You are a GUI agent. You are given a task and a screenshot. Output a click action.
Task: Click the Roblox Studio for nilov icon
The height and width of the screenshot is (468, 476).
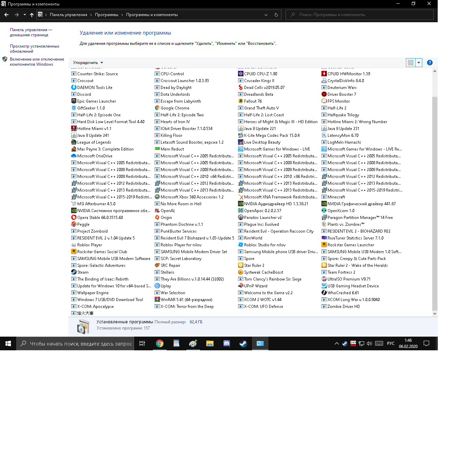240,245
